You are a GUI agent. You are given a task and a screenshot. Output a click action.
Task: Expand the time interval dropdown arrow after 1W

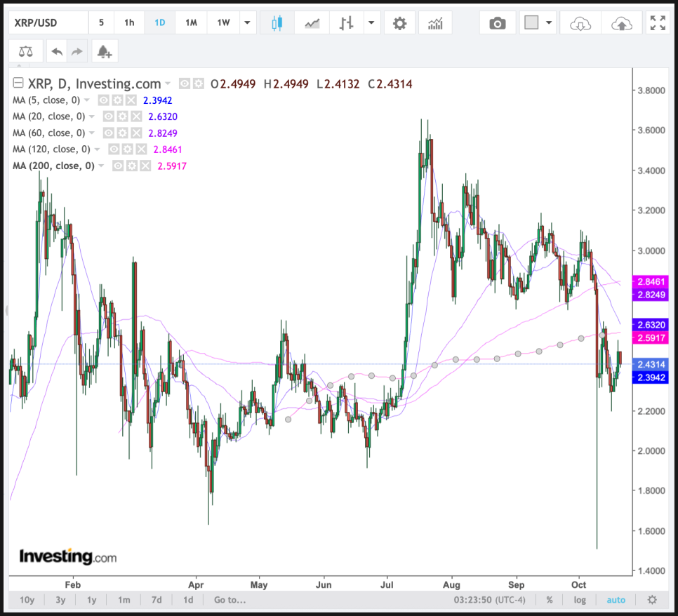click(246, 23)
